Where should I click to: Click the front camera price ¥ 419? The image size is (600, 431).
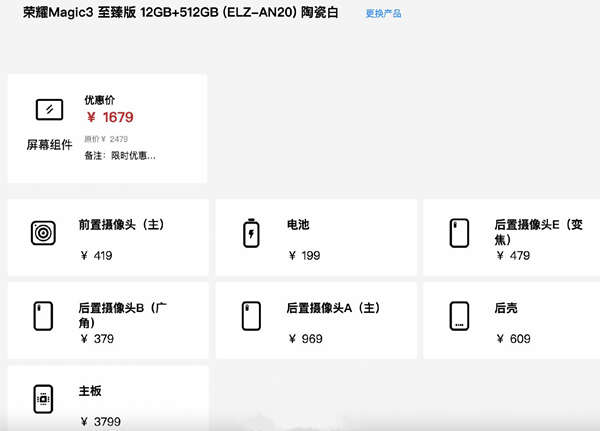(96, 255)
